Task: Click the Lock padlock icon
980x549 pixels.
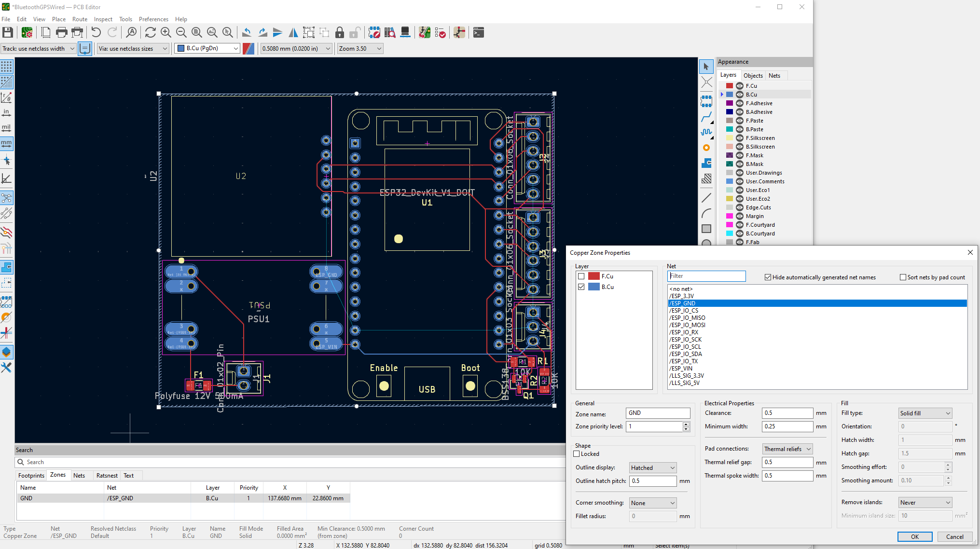Action: pos(340,32)
